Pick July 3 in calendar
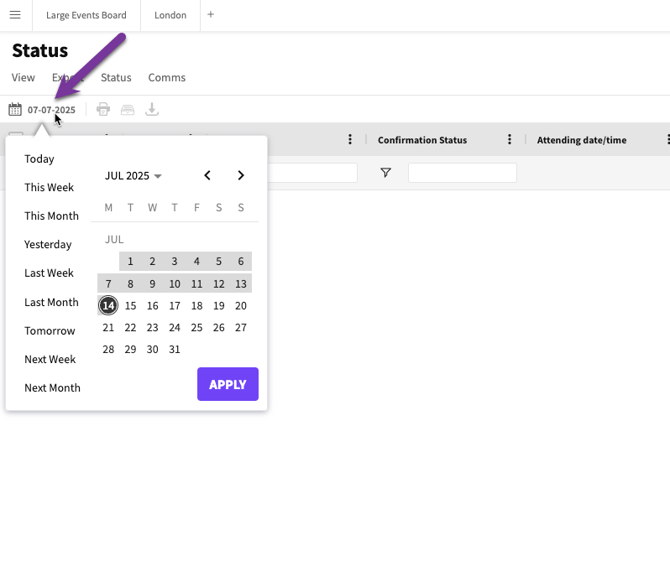Viewport: 670px width, 582px height. click(174, 261)
